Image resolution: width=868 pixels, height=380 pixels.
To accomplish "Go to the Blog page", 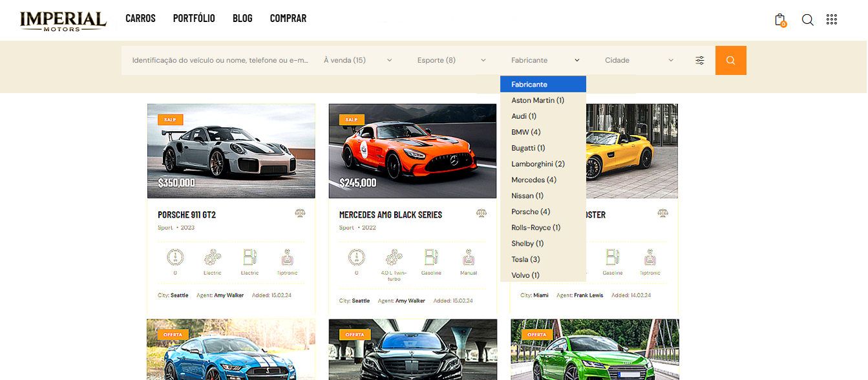I will [x=242, y=19].
